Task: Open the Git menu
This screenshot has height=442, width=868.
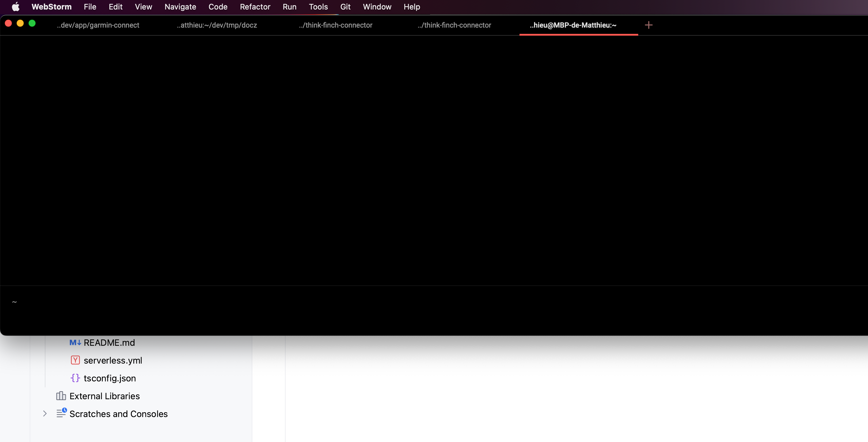Action: click(345, 7)
